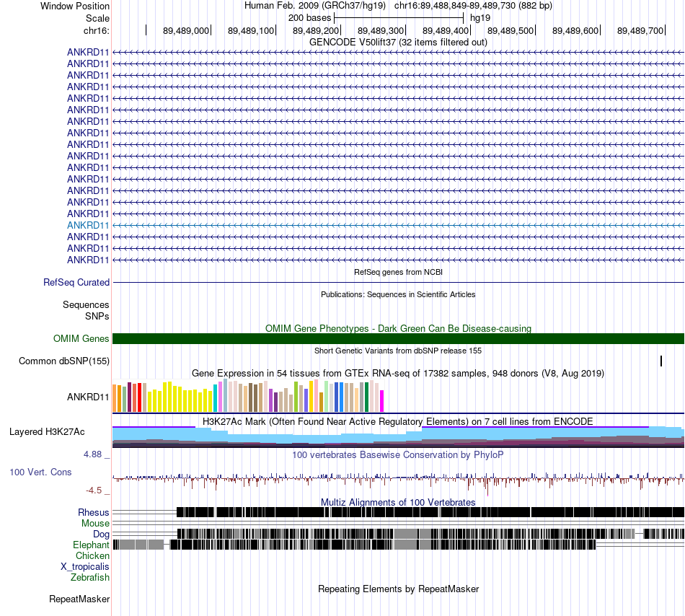Click the position text chr16:89,488,849-89,489,730 (882 bp)
The width and height of the screenshot is (685, 616).
tap(473, 6)
